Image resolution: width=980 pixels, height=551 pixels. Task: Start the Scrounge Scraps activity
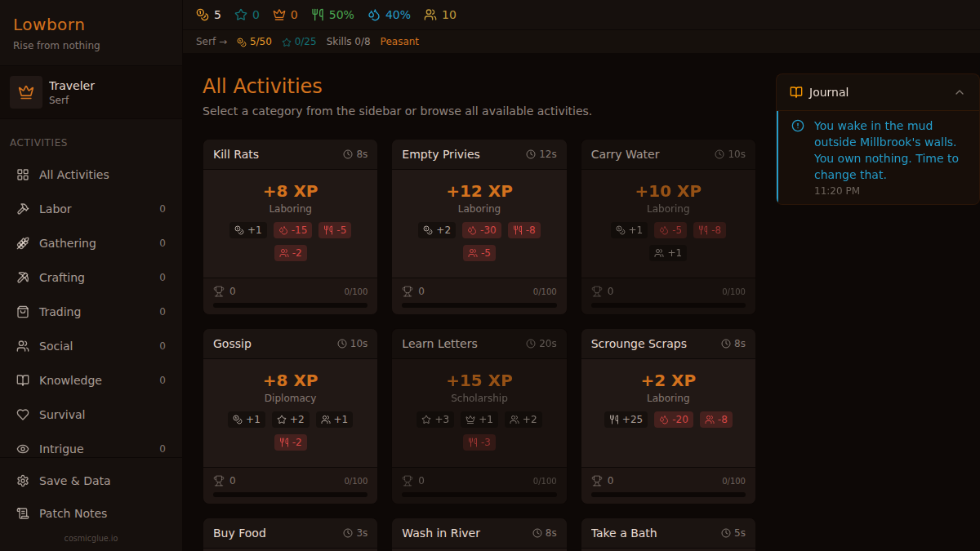pos(668,416)
